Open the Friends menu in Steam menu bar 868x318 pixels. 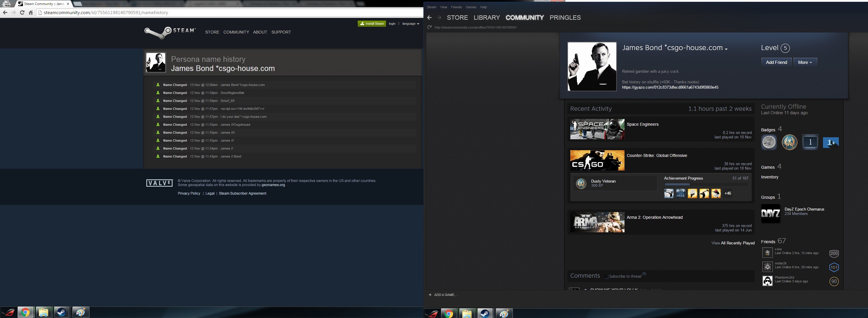tap(456, 7)
